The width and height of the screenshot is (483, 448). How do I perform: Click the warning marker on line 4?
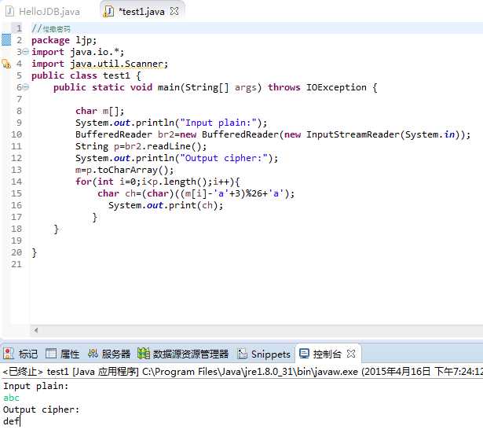[x=6, y=64]
